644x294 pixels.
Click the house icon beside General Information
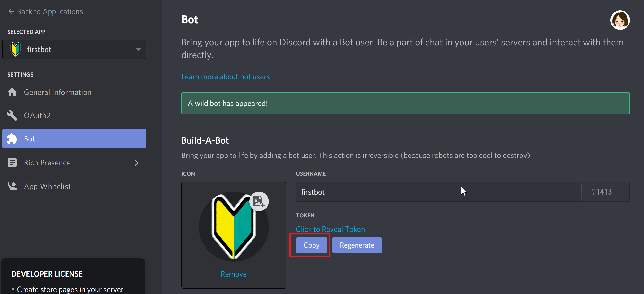pyautogui.click(x=12, y=92)
